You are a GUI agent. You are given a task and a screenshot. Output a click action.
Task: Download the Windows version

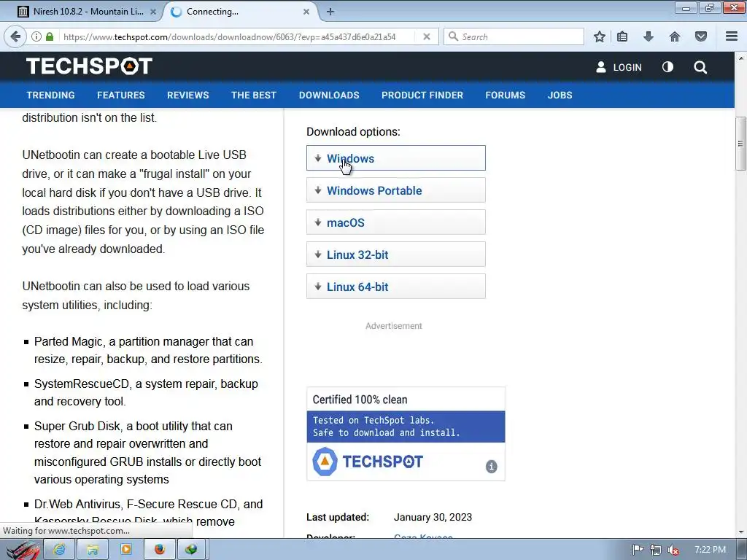point(396,158)
